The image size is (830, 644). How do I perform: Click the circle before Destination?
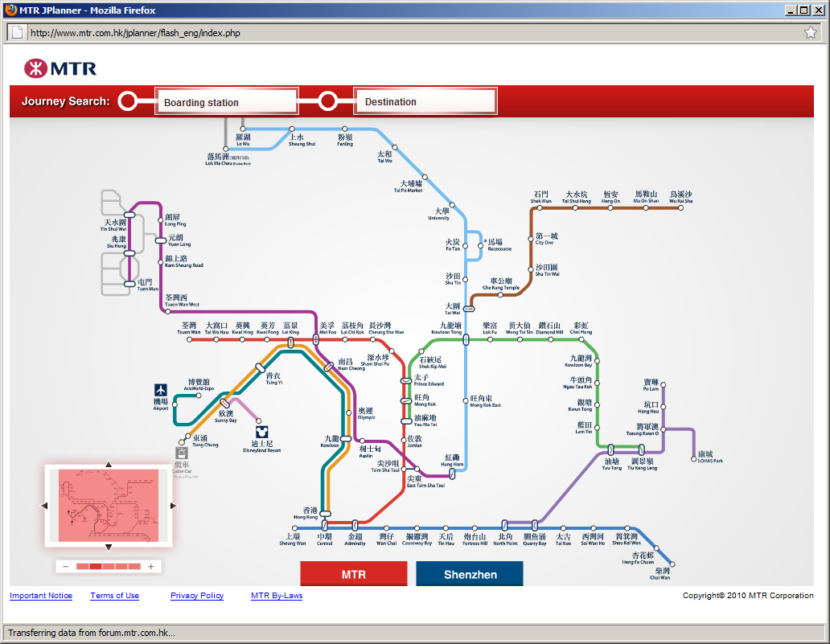click(x=327, y=101)
